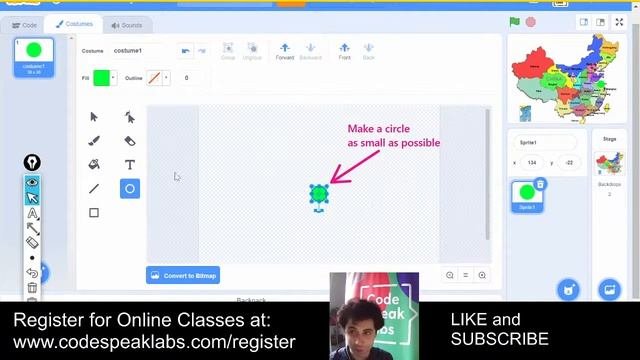Select the arrow Select tool
This screenshot has width=640, height=360.
coord(94,117)
